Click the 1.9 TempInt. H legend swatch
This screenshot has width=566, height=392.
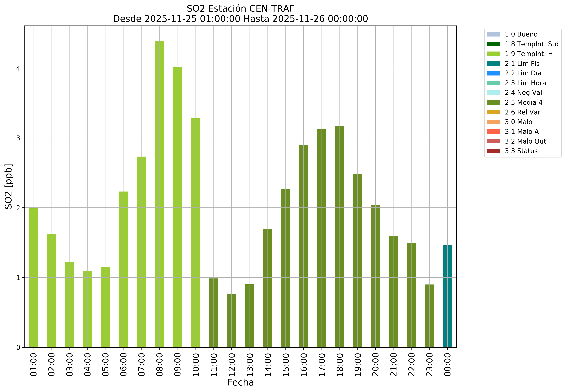tap(493, 54)
